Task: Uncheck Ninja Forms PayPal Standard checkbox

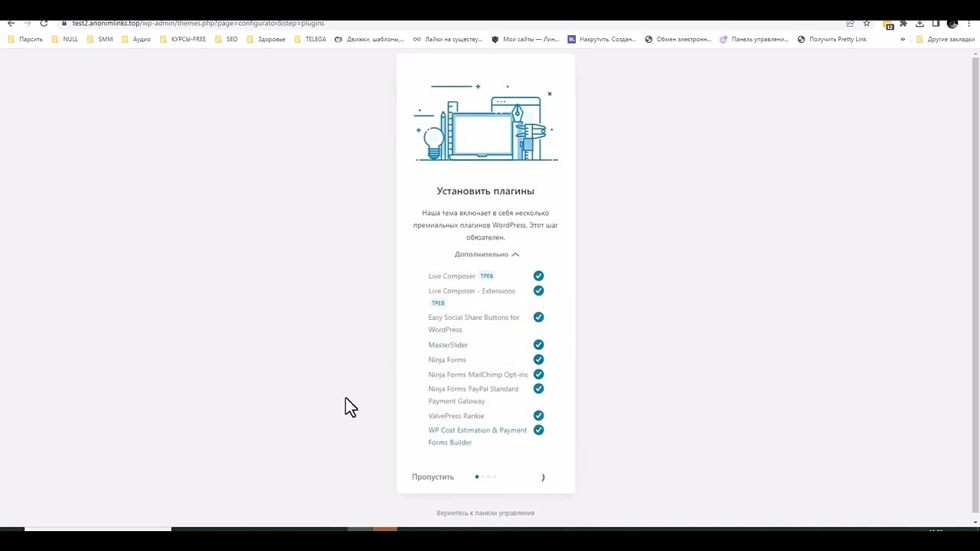Action: point(538,389)
